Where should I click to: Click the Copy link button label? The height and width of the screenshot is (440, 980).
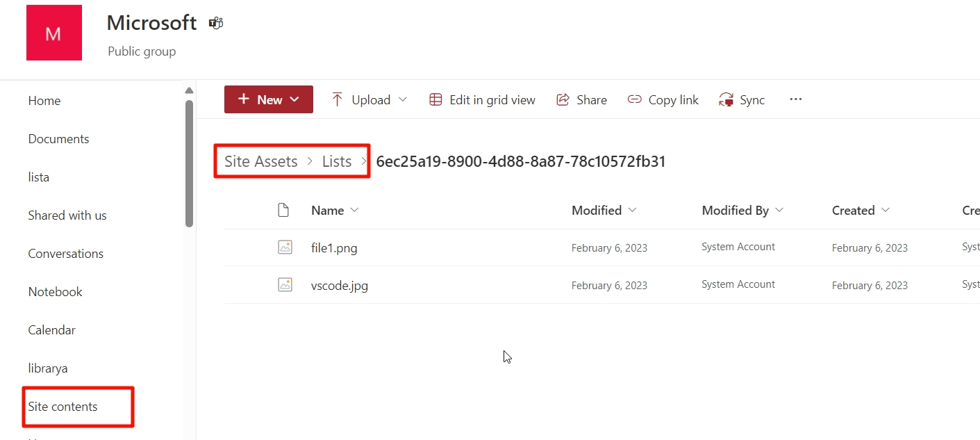pyautogui.click(x=674, y=100)
